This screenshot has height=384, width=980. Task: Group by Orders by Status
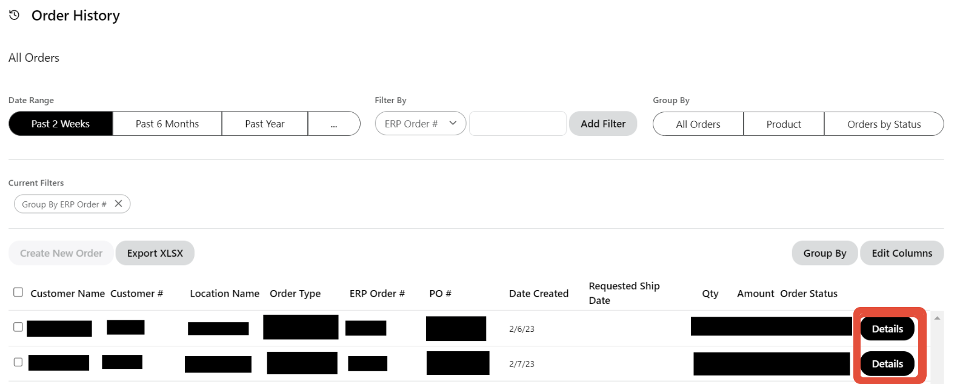[884, 124]
